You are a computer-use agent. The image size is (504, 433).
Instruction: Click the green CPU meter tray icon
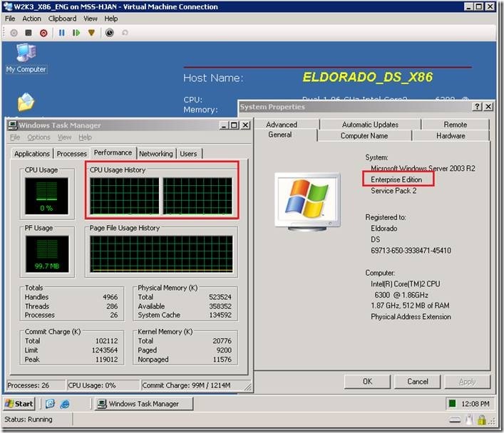(x=452, y=404)
